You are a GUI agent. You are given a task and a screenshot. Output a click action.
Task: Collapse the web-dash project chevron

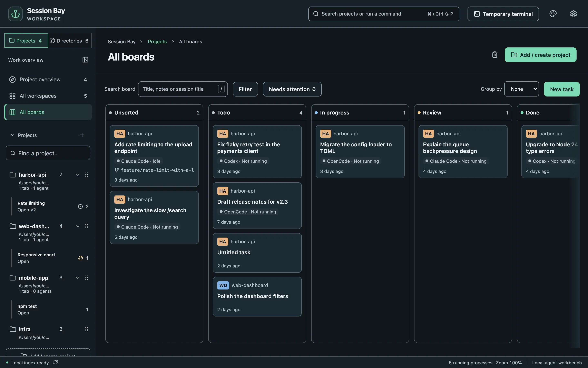[x=78, y=226]
